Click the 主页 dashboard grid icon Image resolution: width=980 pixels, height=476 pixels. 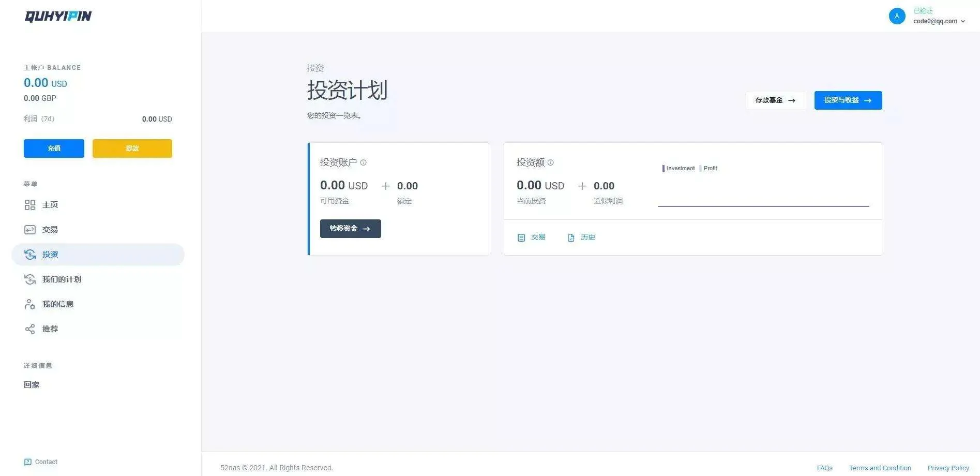click(x=30, y=205)
